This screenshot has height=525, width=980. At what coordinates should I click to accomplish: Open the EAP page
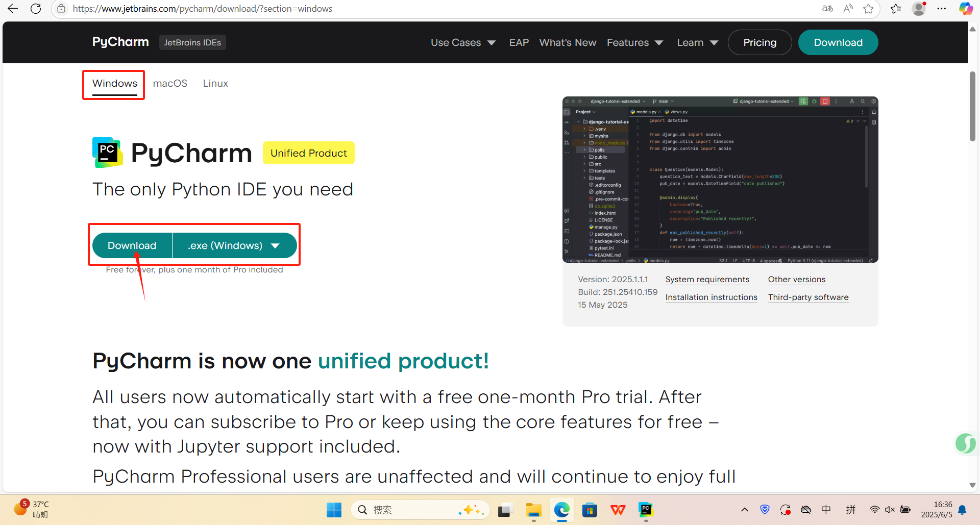coord(519,42)
